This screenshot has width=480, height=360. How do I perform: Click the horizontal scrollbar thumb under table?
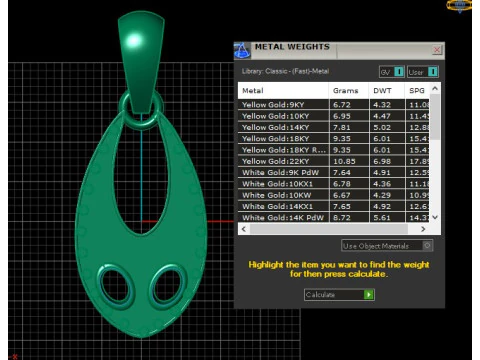click(329, 229)
